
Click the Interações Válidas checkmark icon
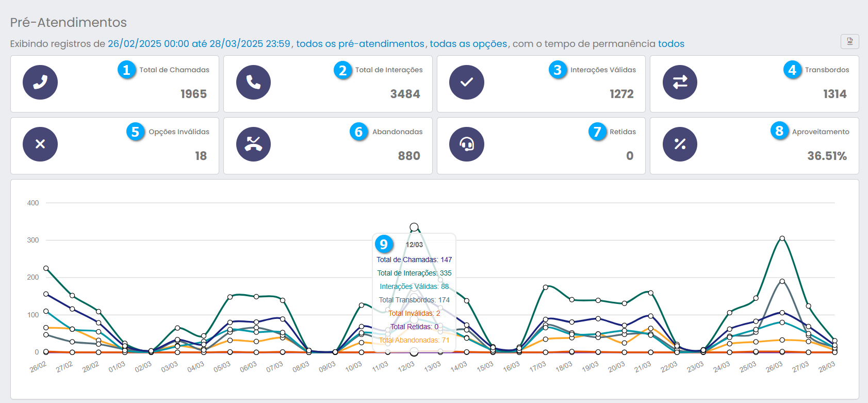point(466,83)
